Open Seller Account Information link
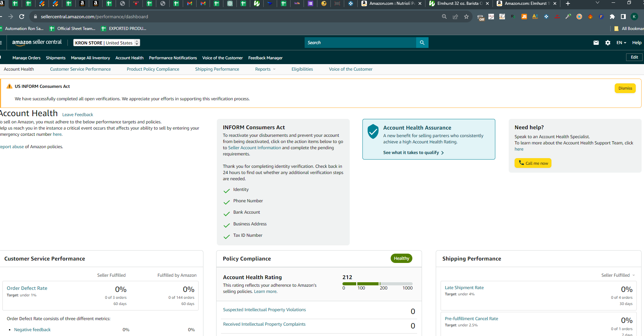Image resolution: width=644 pixels, height=336 pixels. point(254,148)
